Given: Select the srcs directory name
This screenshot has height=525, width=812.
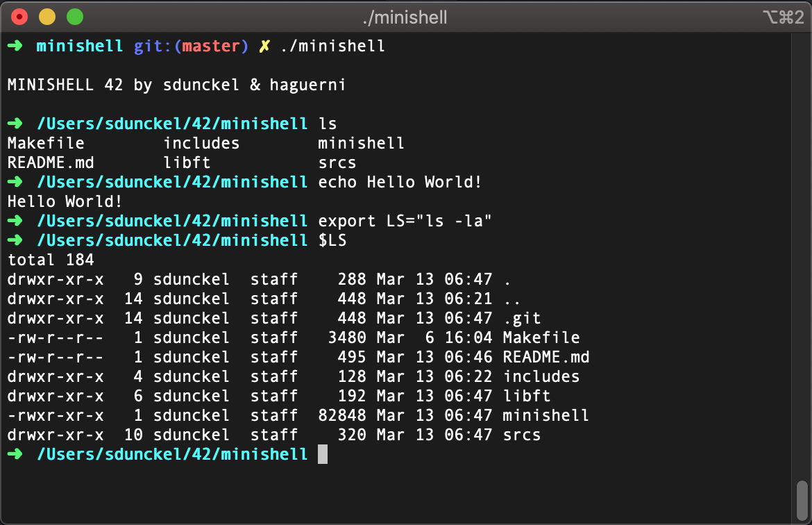Looking at the screenshot, I should [x=522, y=434].
